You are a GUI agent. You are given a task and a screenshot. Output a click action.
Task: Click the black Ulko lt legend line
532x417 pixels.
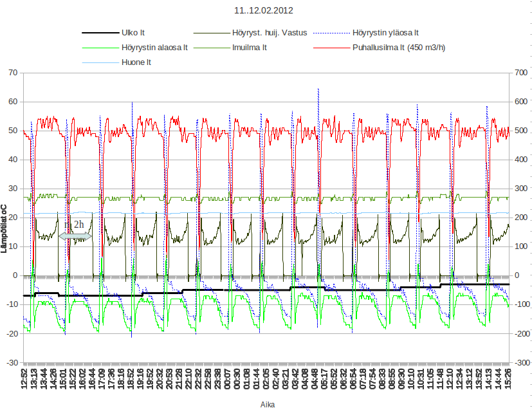click(x=100, y=32)
